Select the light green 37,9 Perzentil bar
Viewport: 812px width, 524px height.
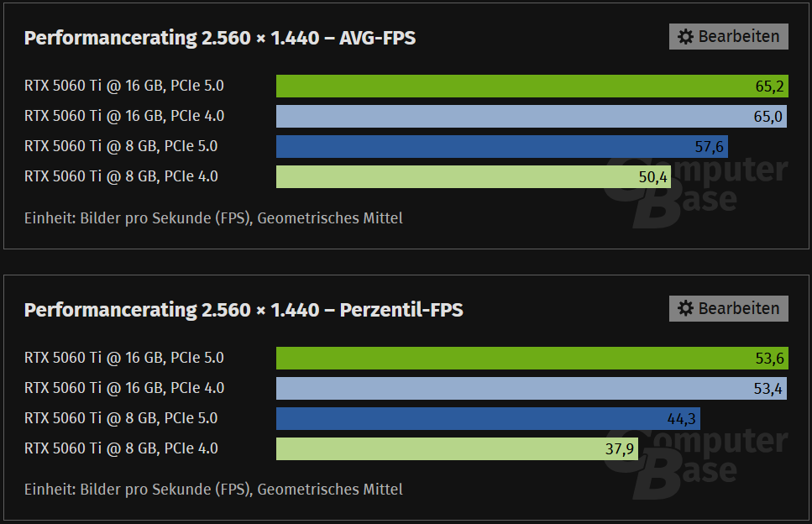tap(458, 448)
